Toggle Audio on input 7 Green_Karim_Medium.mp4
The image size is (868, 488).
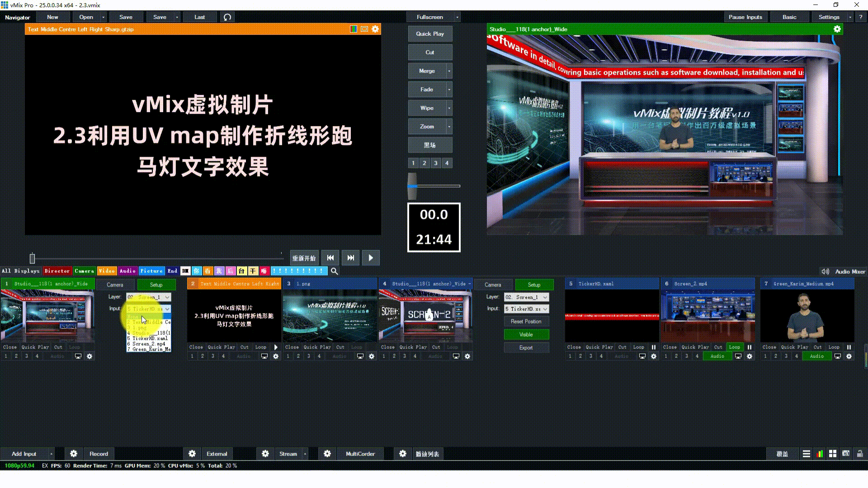click(817, 357)
